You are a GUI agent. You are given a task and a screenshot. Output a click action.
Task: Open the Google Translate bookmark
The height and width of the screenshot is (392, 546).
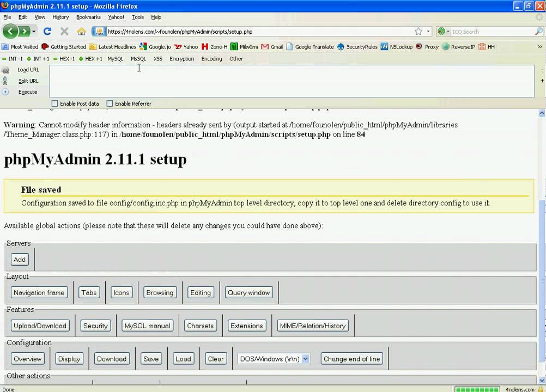[310, 47]
